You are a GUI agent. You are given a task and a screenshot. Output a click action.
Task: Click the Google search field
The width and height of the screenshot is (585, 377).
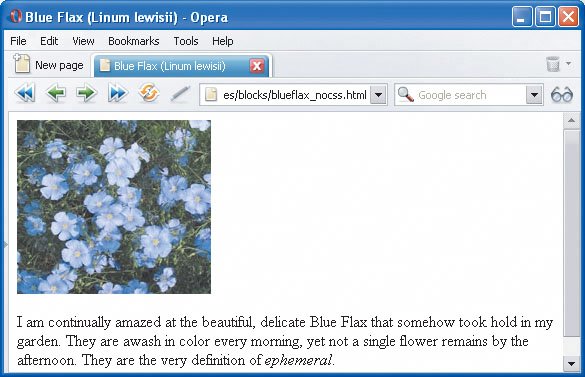(x=461, y=95)
